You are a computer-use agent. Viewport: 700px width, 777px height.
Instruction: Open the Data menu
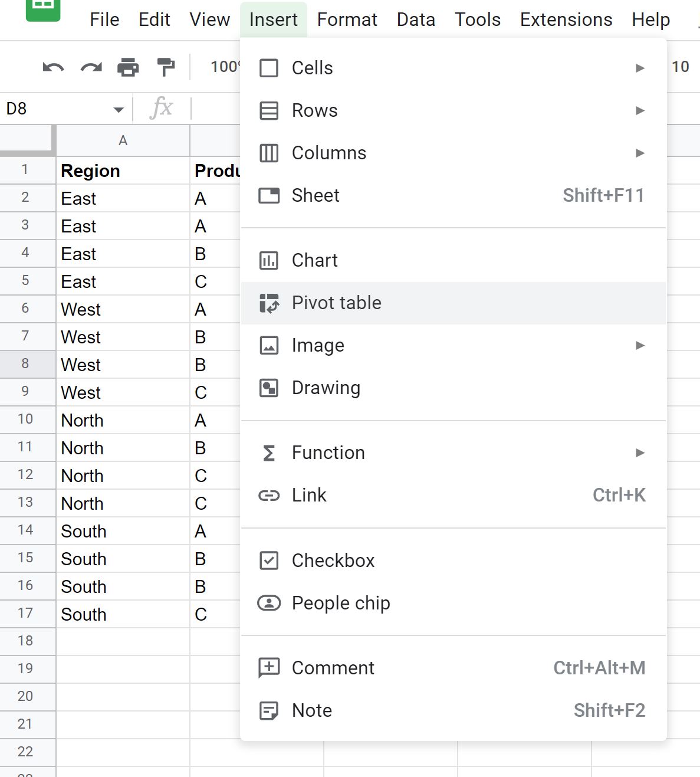pos(416,19)
